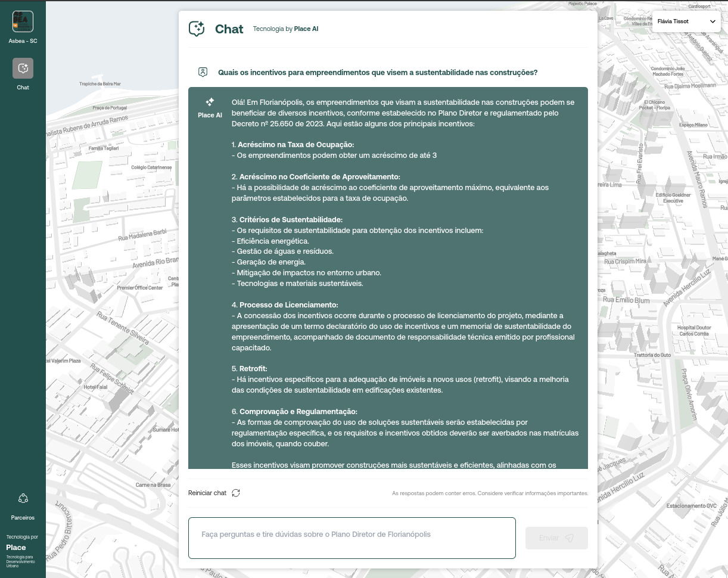Screen dimensions: 728x578
Task: Click the Premier Office Center map label
Action: (139, 288)
